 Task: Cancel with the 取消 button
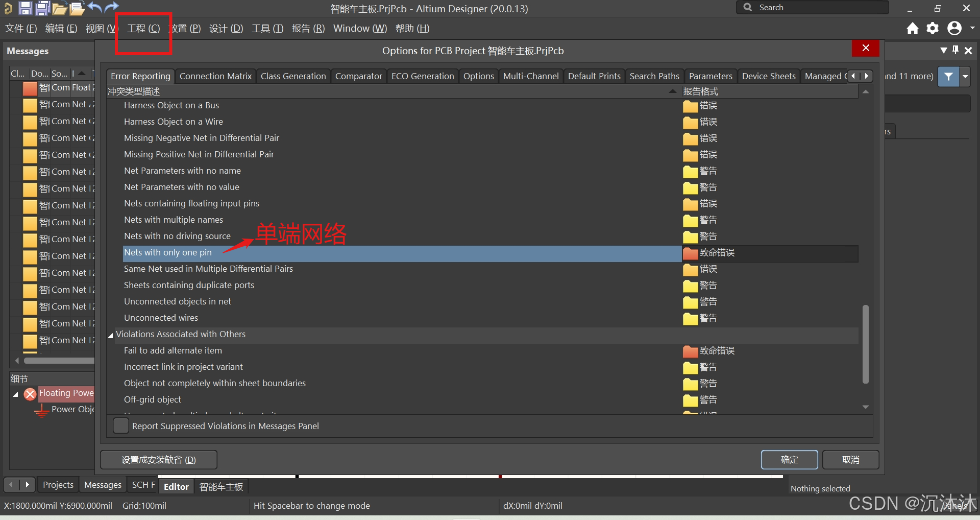click(850, 460)
